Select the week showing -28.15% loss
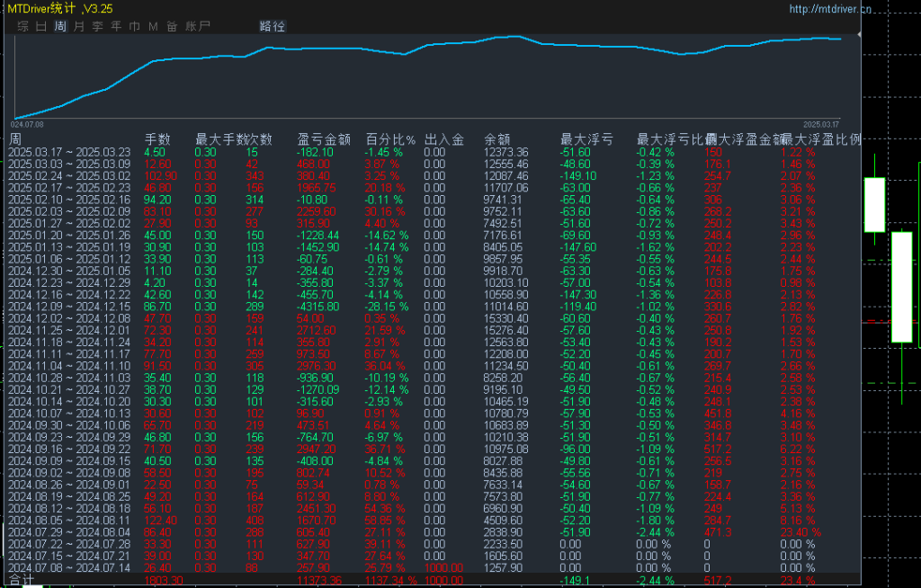921x588 pixels. pos(72,306)
